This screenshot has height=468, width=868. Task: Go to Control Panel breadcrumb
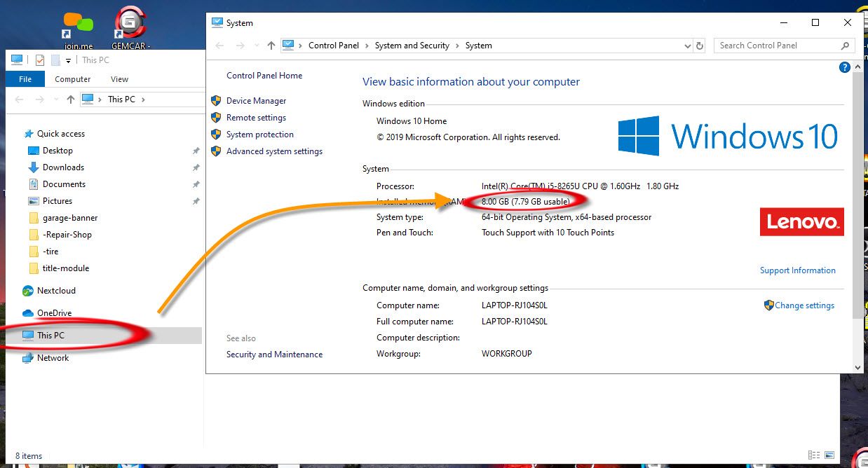point(334,46)
